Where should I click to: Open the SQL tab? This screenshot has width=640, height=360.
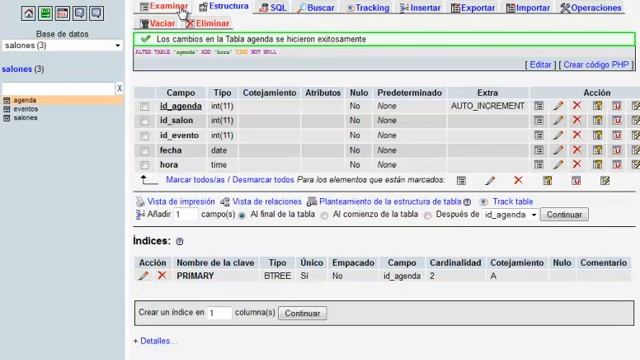pos(273,7)
